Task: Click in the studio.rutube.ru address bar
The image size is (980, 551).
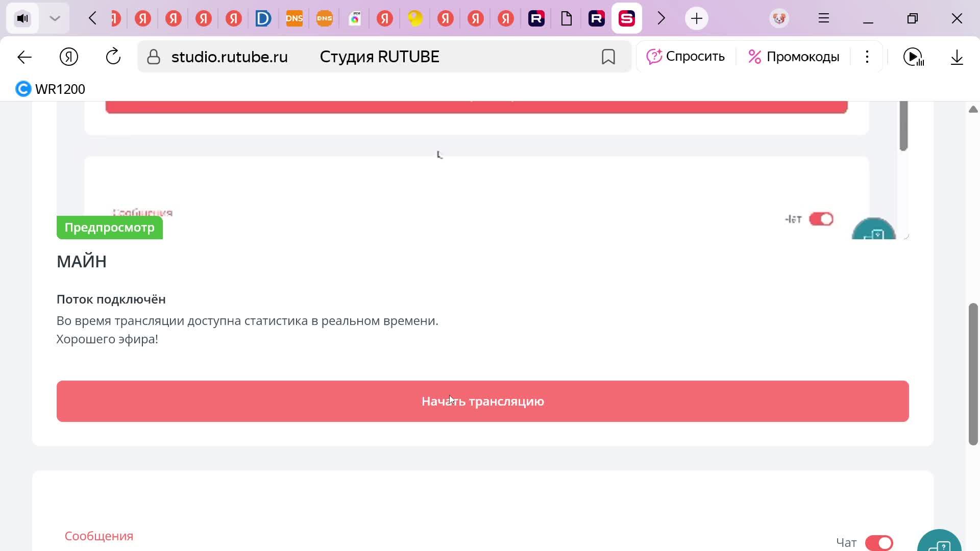Action: click(x=357, y=57)
